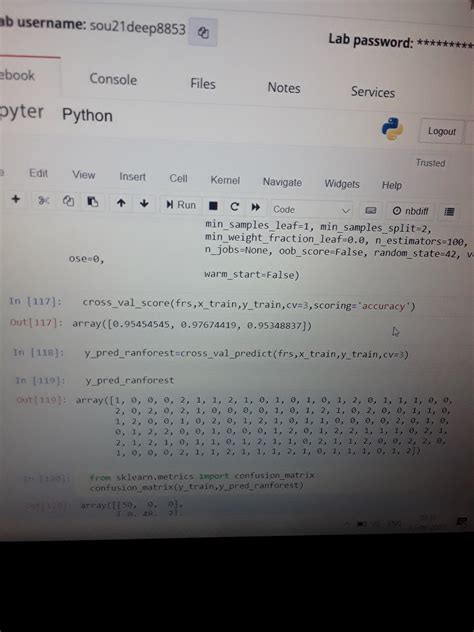Open the Edit menu
Viewport: 474px width, 632px height.
click(38, 173)
